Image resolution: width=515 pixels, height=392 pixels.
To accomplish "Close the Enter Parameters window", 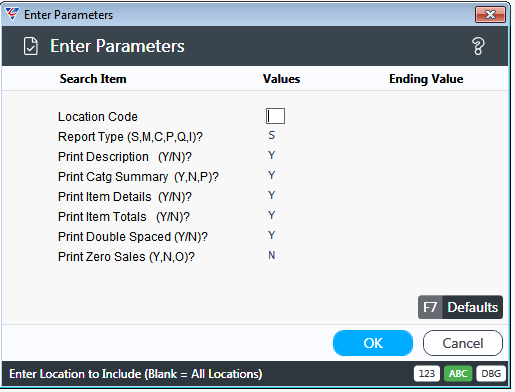I will [490, 15].
